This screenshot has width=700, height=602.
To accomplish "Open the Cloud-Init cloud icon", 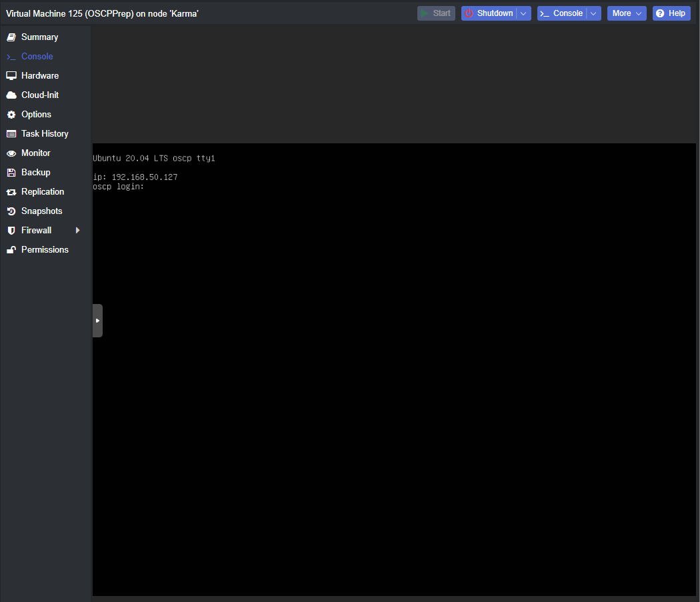I will (x=11, y=95).
